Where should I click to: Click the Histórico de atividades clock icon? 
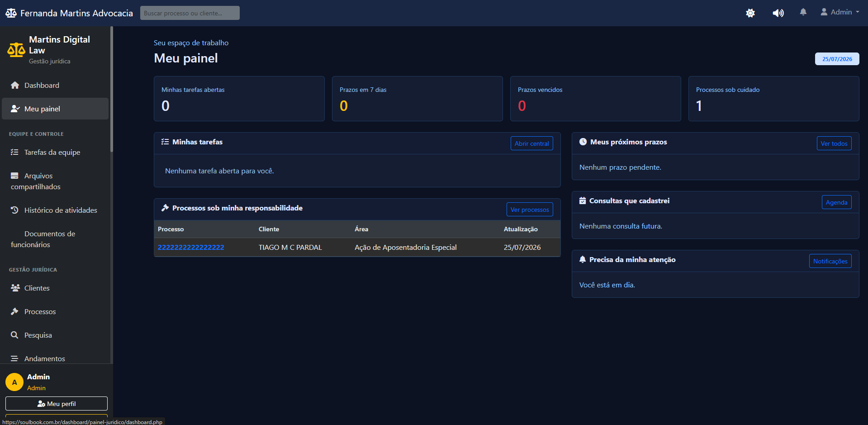[x=14, y=210]
